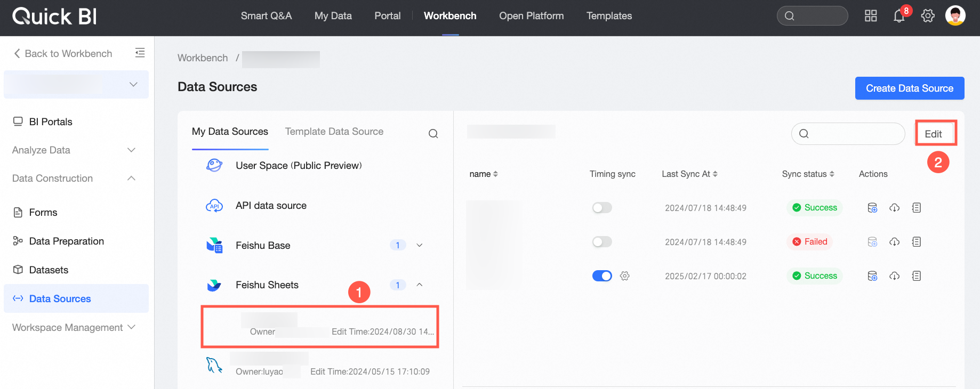Click create dataset icon in first row
The image size is (980, 389).
tap(872, 208)
